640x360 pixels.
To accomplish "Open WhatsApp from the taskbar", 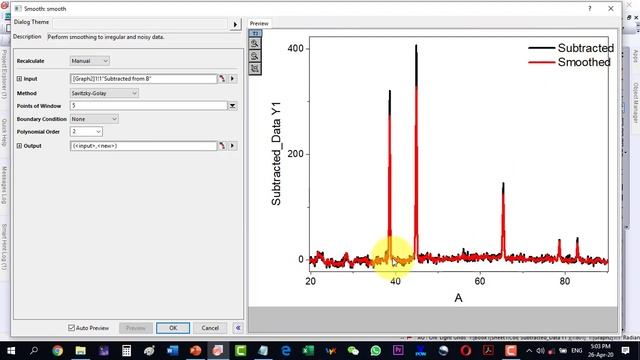I will point(376,351).
